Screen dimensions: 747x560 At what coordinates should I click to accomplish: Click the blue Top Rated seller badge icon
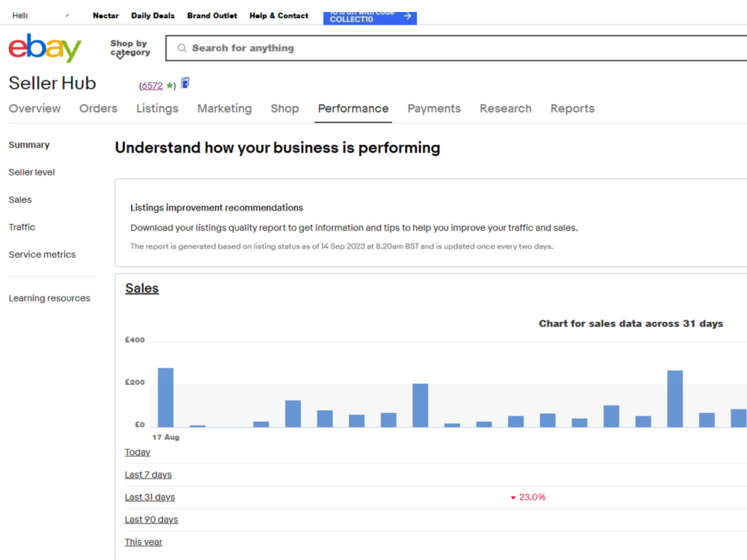tap(185, 84)
